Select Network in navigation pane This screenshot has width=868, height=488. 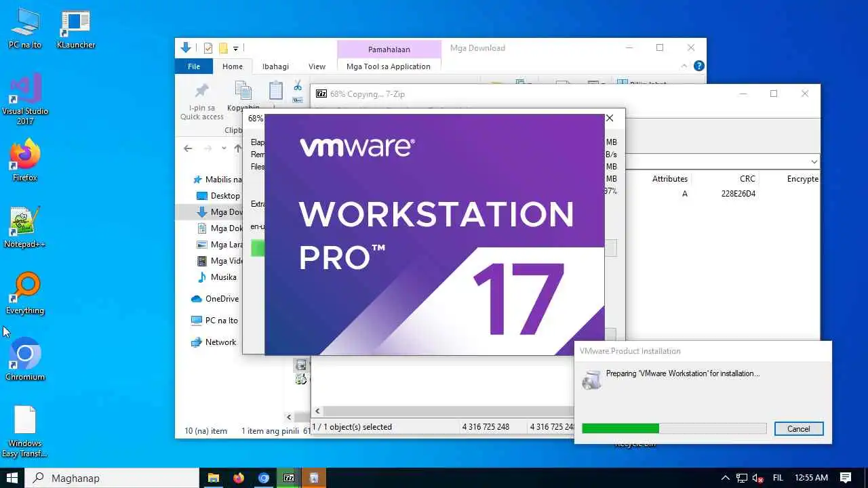pyautogui.click(x=214, y=342)
